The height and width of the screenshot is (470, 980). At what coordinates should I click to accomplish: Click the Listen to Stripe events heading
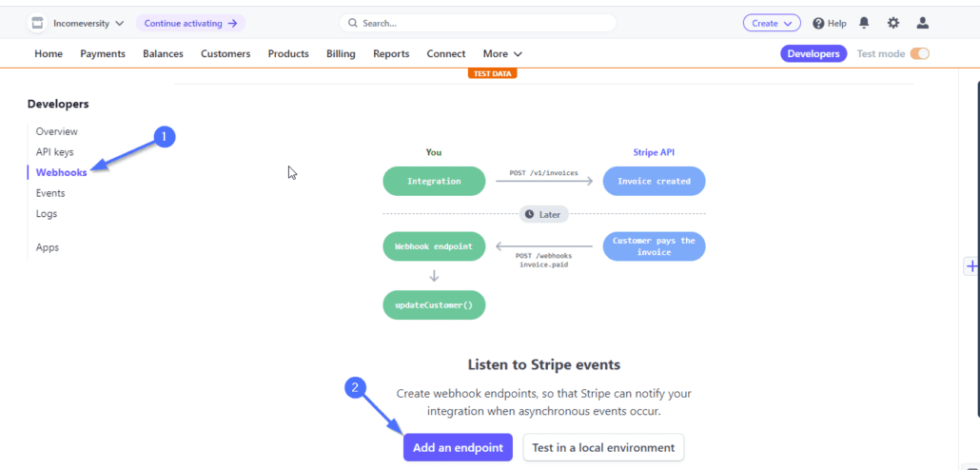click(543, 364)
